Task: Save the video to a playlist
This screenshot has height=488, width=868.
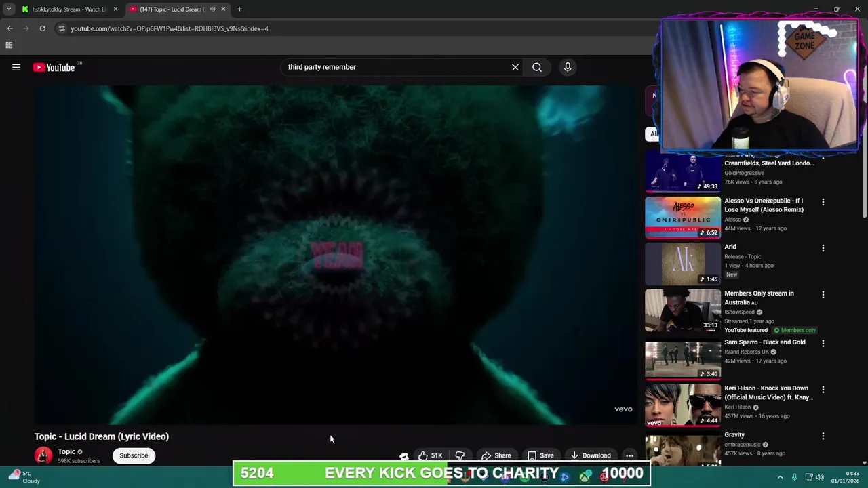Action: [540, 455]
